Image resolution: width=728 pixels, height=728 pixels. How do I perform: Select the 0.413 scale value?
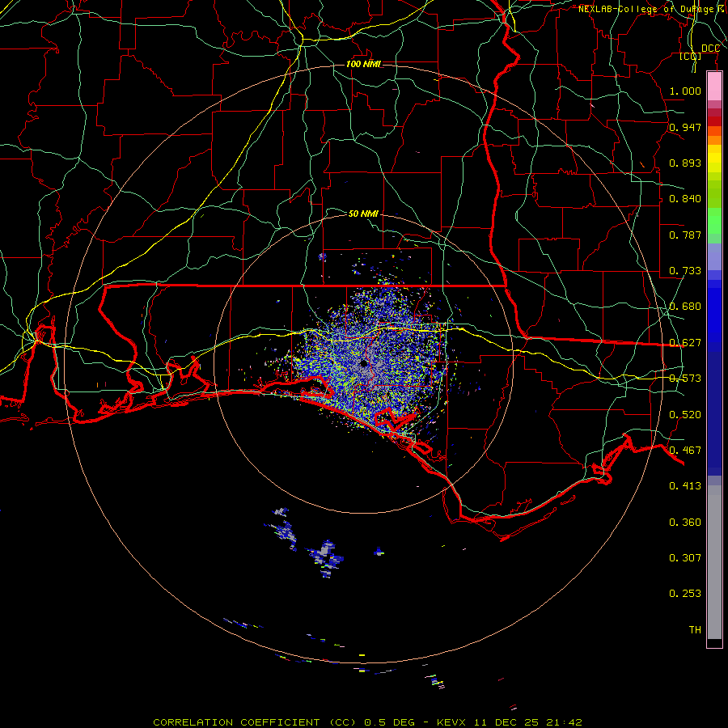coord(685,486)
